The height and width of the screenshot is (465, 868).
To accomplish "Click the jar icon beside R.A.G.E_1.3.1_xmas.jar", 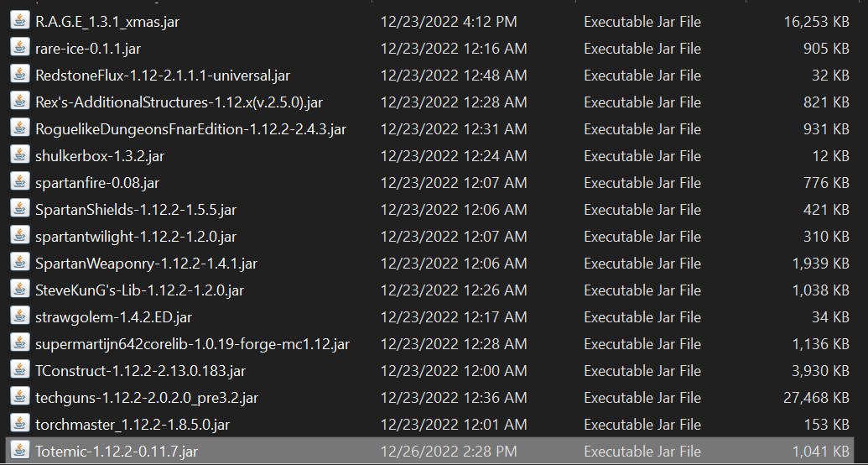I will coord(20,21).
